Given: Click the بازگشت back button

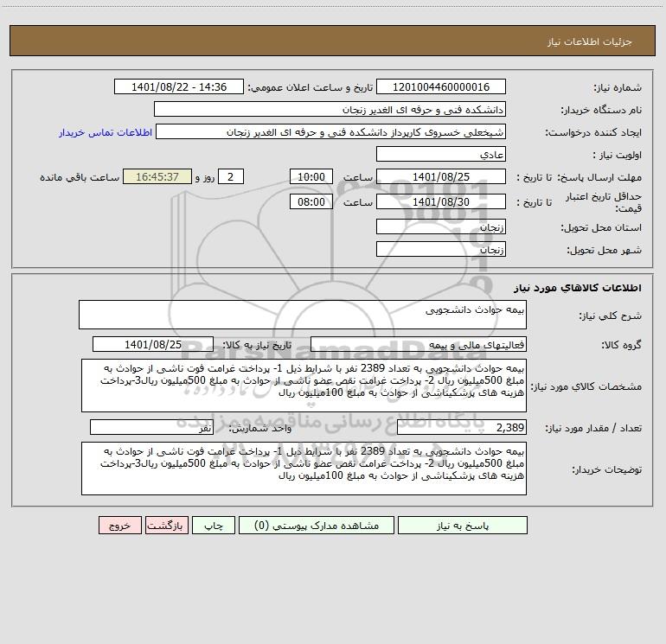Looking at the screenshot, I should 166,525.
